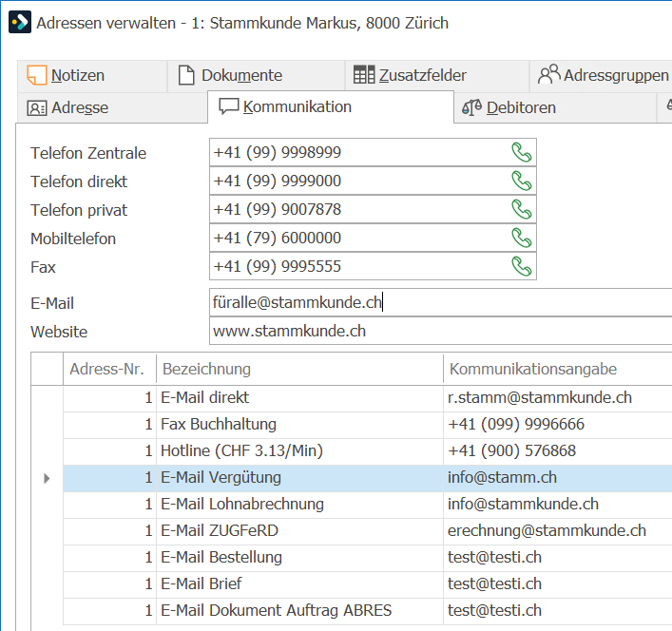Click the phone icon next to Telefon privat

tap(521, 209)
